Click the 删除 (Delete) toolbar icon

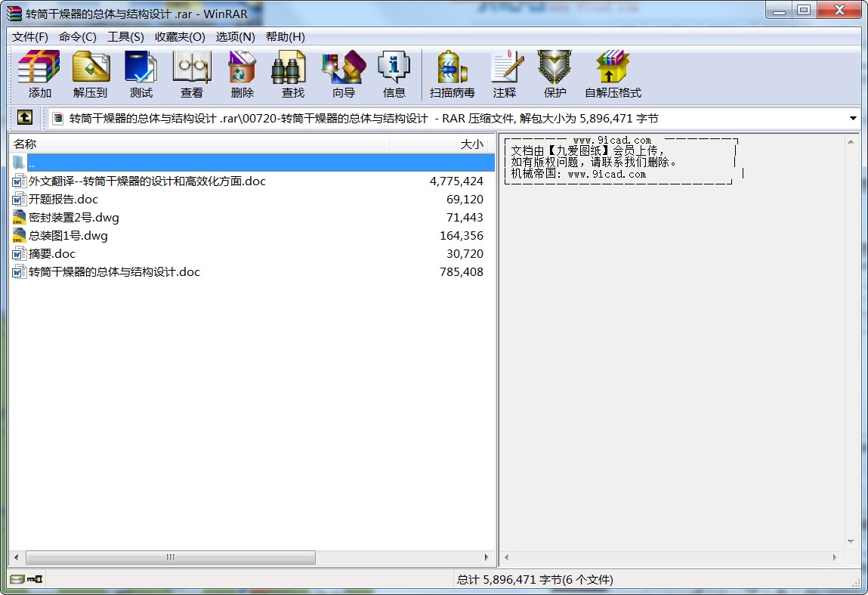click(x=242, y=67)
